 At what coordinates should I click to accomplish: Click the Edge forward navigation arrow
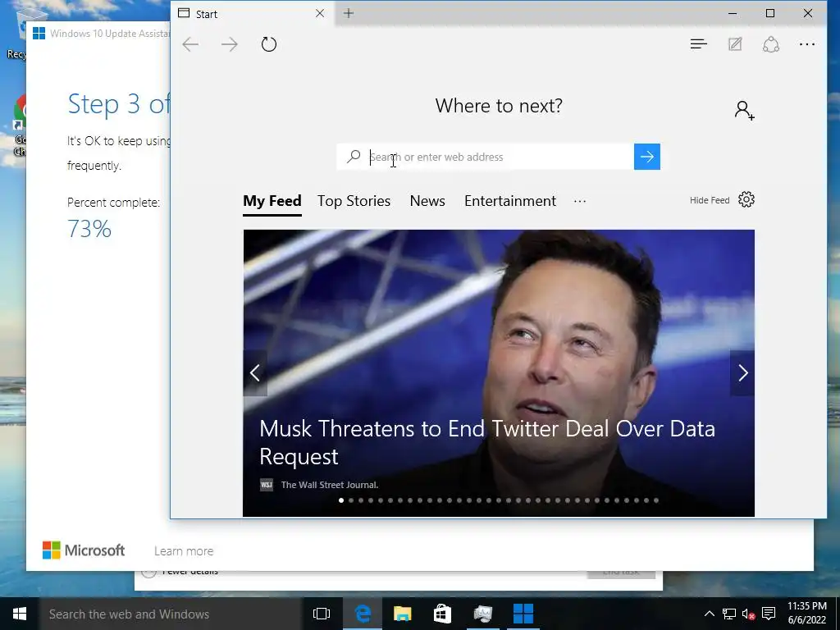pyautogui.click(x=230, y=44)
